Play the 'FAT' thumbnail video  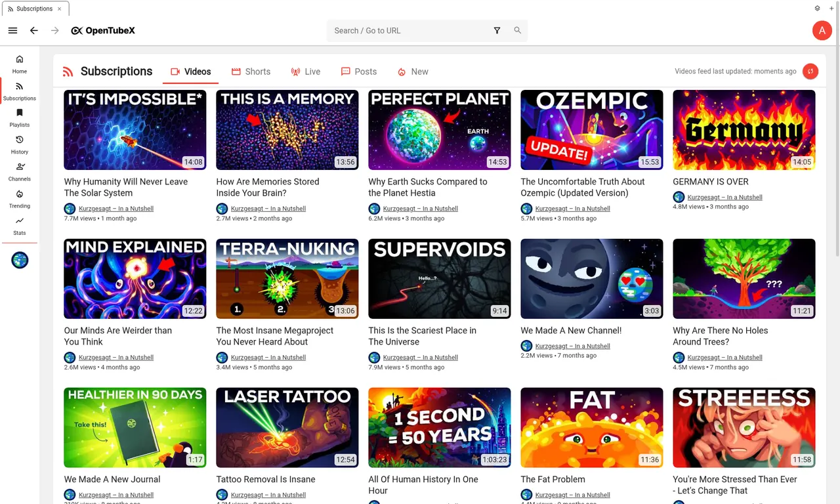(592, 428)
